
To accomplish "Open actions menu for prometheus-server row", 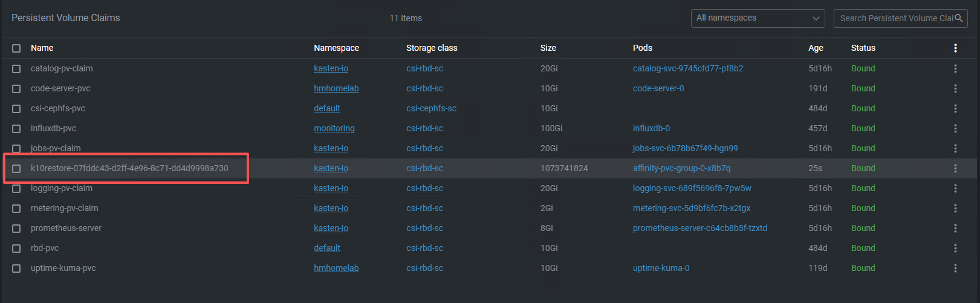I will click(955, 228).
